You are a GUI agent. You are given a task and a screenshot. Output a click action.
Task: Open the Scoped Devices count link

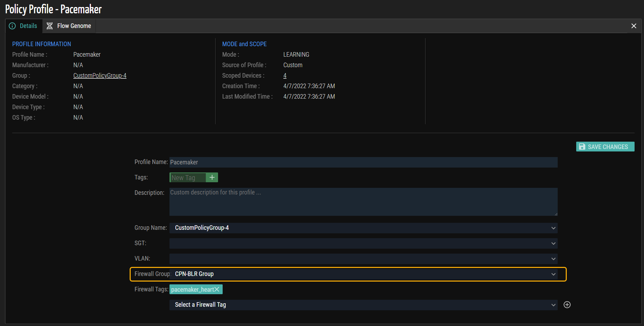pyautogui.click(x=285, y=76)
